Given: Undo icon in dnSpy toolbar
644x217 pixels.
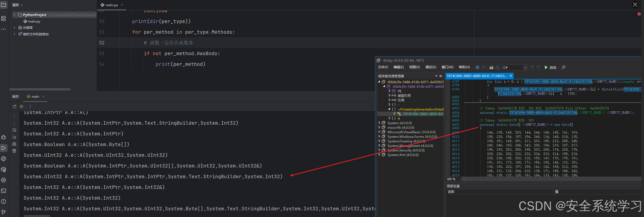Looking at the screenshot, I should point(532,67).
